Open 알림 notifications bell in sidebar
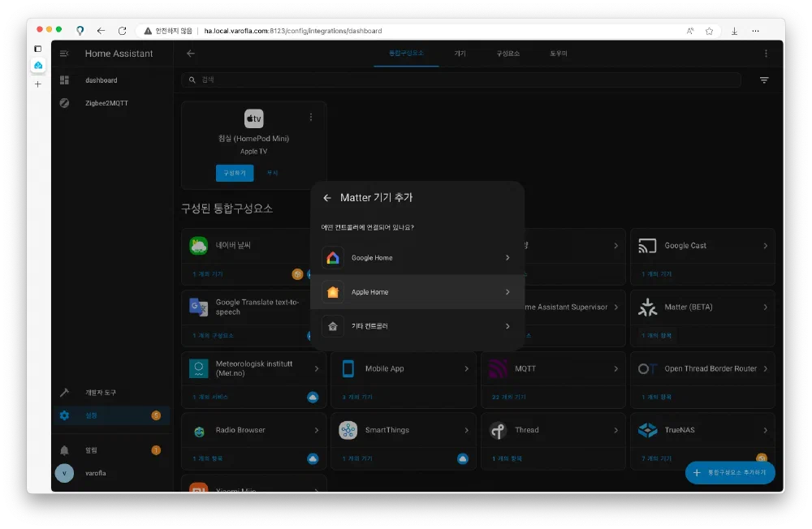 point(65,450)
